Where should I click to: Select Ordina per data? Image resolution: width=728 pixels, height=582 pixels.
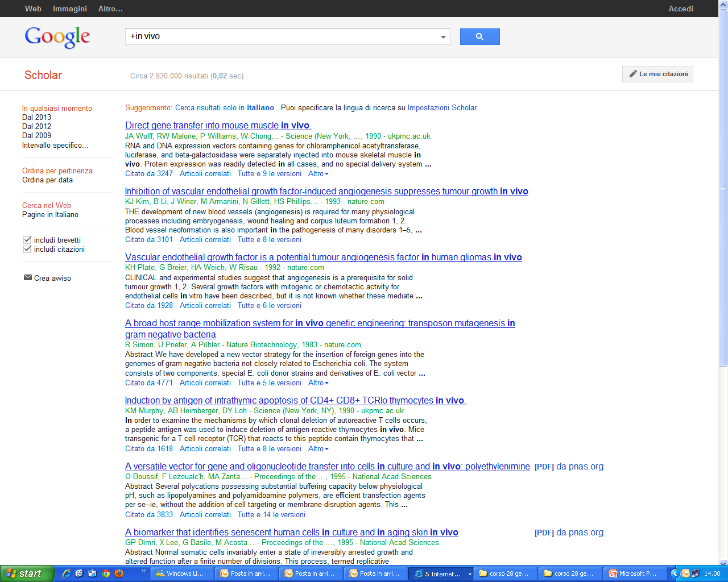coord(47,180)
